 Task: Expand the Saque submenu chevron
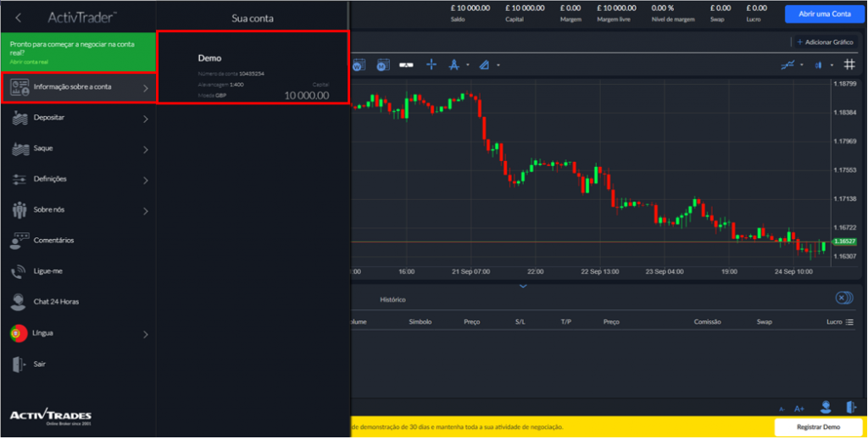(x=146, y=149)
